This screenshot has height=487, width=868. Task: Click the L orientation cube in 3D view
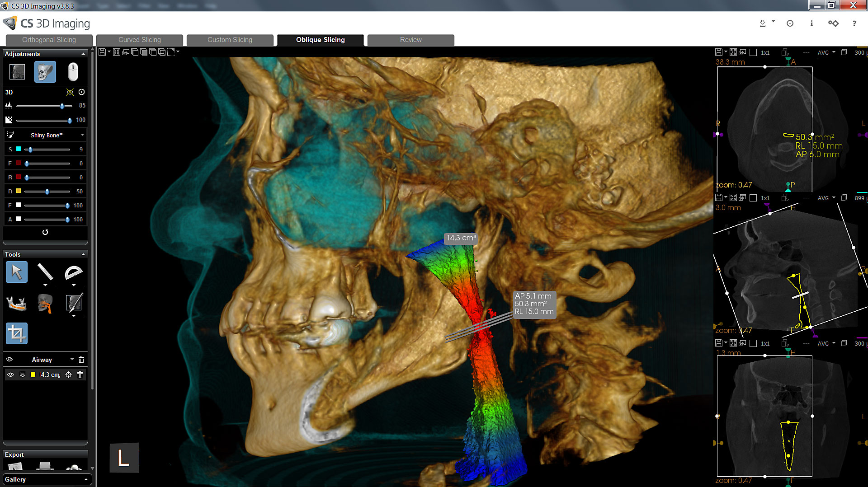(x=124, y=458)
